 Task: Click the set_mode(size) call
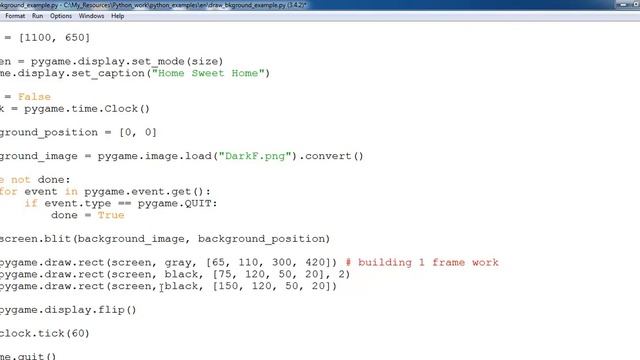(178, 61)
